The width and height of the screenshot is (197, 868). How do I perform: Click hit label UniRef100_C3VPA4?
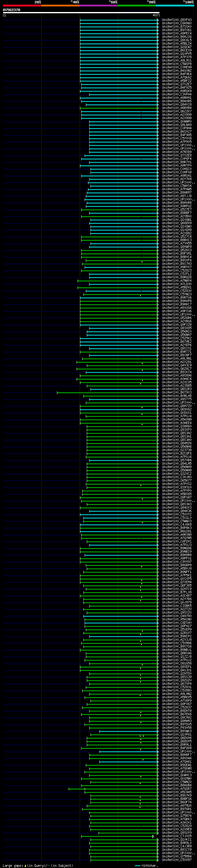(177, 94)
